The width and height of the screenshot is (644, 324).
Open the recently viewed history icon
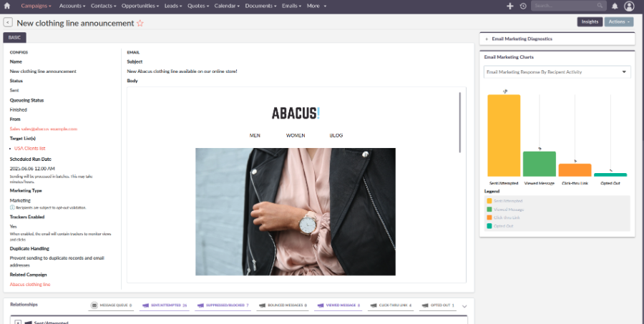click(523, 6)
